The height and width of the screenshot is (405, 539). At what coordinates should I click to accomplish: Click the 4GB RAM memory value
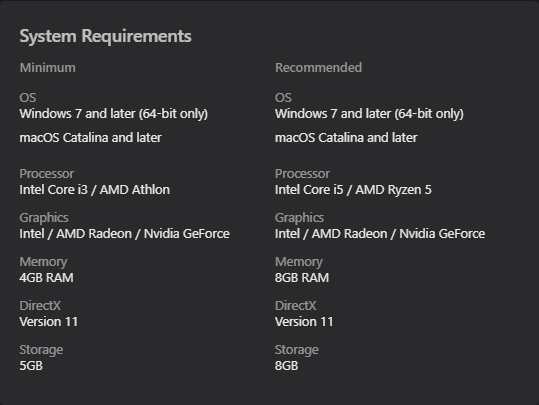[x=46, y=278]
